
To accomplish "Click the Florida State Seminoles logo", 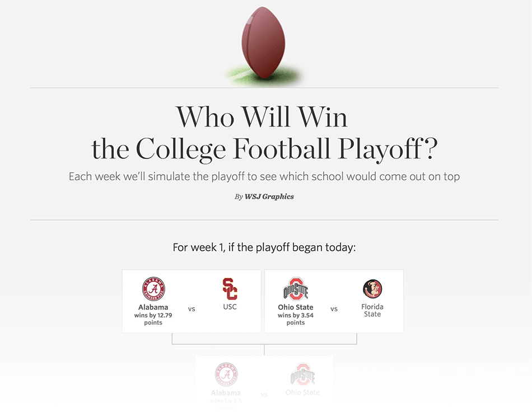I will coord(372,289).
